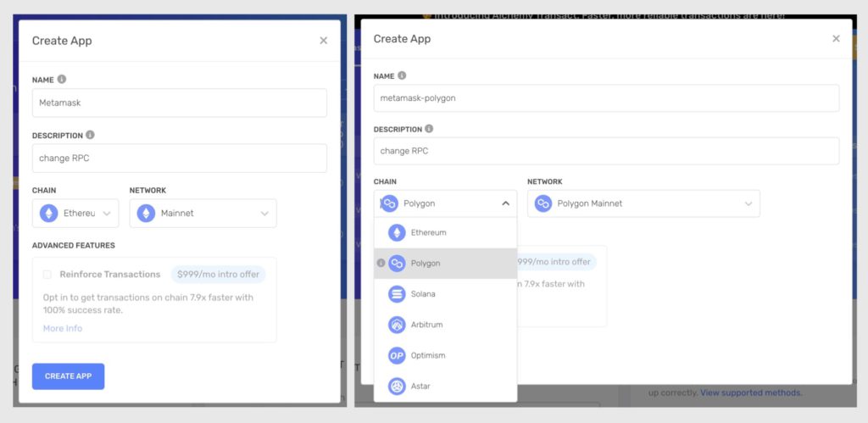Select Ethereum from the chain list
Image resolution: width=868 pixels, height=423 pixels.
(428, 232)
